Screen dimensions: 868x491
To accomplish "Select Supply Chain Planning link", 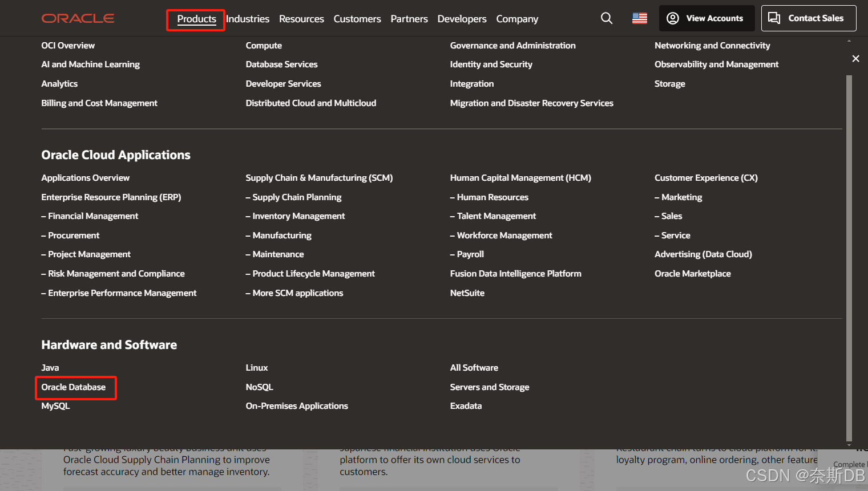I will point(293,197).
